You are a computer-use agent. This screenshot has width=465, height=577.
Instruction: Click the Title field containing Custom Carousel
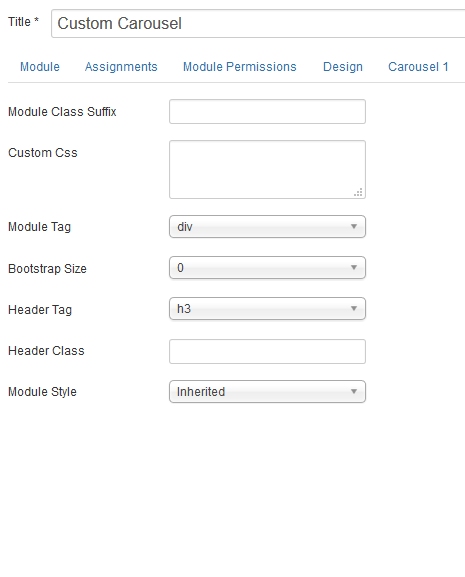[x=258, y=24]
